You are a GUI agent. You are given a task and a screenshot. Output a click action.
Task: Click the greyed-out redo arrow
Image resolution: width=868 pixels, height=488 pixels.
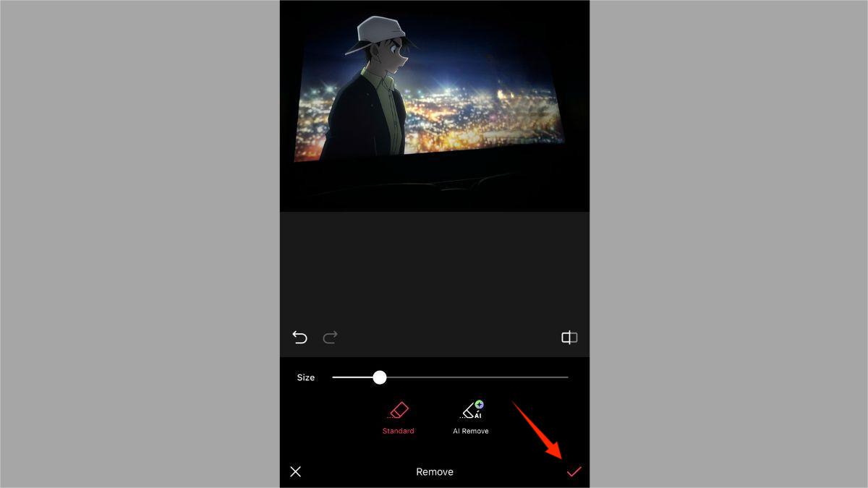pos(330,338)
